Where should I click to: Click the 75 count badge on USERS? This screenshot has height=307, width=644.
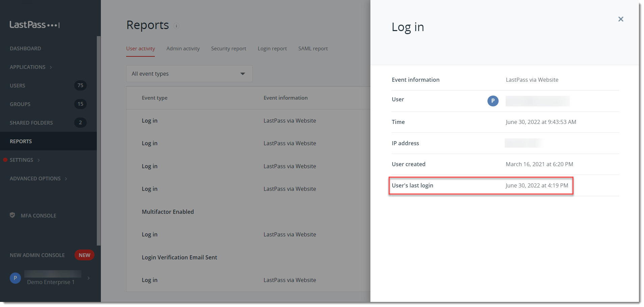[80, 85]
